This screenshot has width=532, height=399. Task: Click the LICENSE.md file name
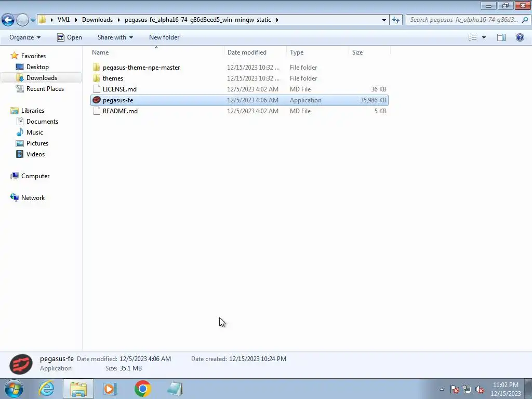(119, 89)
